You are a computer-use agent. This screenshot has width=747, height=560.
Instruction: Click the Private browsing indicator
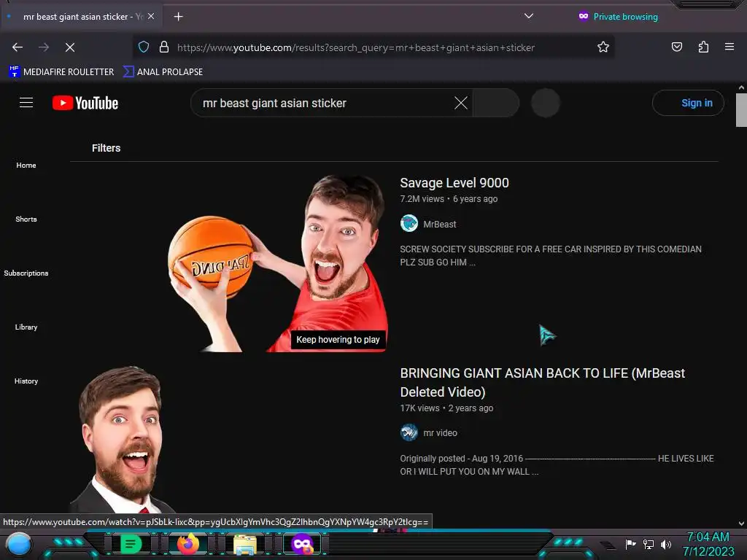pos(619,17)
